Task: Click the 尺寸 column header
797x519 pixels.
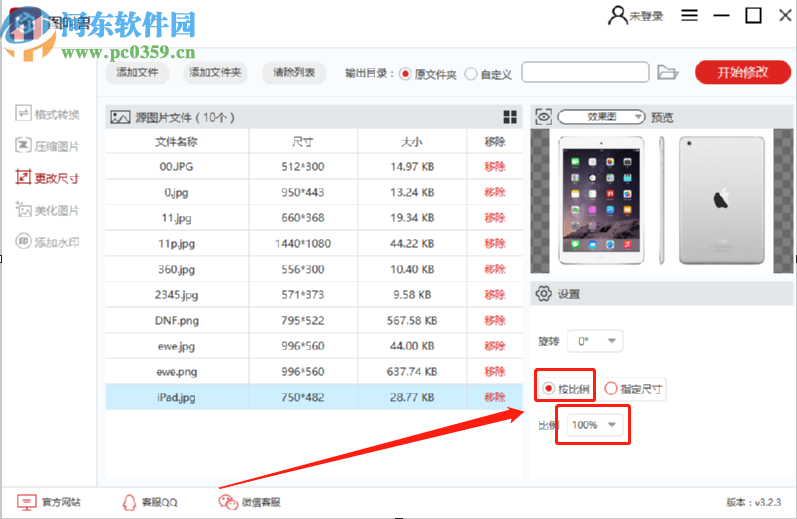Action: [302, 141]
